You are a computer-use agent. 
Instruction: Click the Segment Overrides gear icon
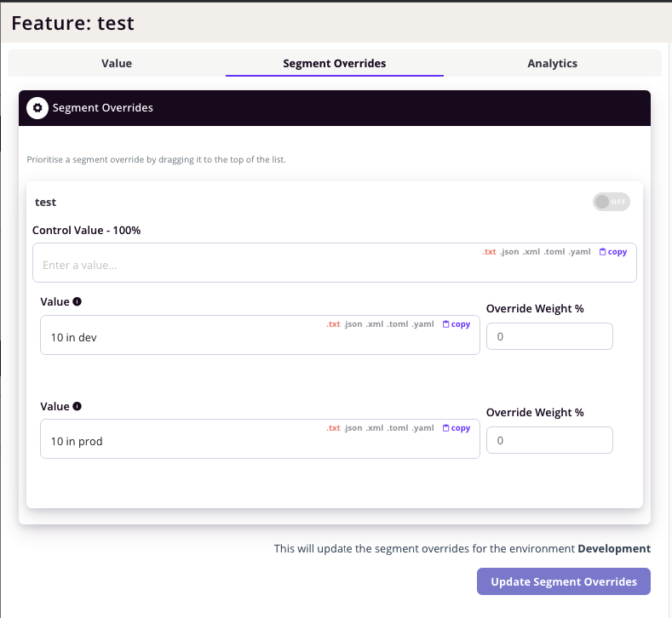point(37,108)
